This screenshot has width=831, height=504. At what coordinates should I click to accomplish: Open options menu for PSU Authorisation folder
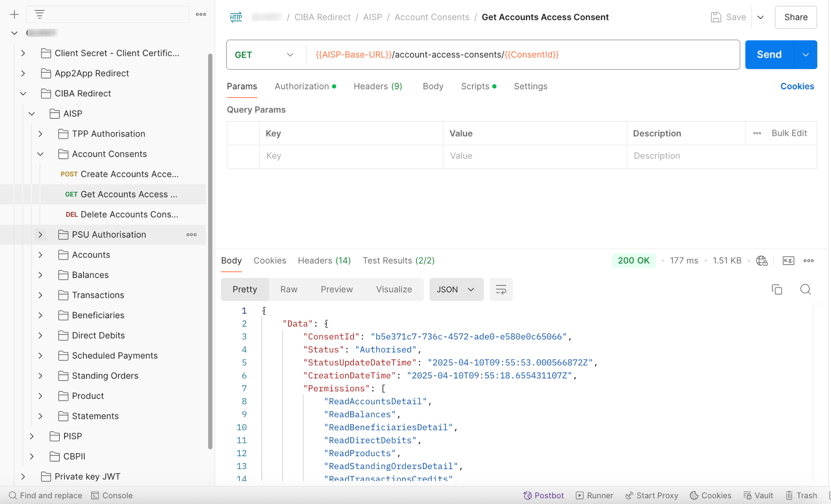coord(192,235)
